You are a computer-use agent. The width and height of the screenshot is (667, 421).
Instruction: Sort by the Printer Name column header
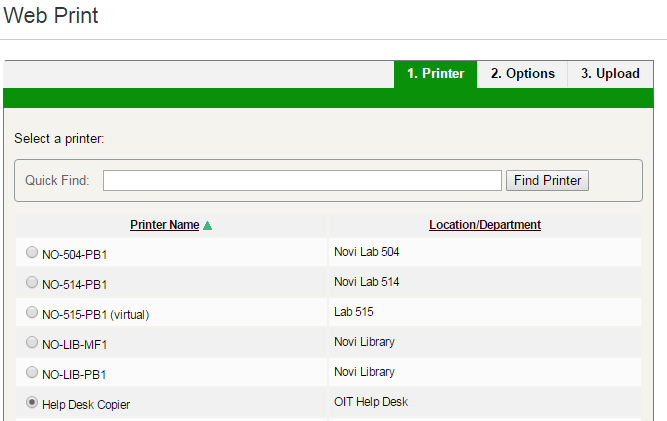[165, 225]
